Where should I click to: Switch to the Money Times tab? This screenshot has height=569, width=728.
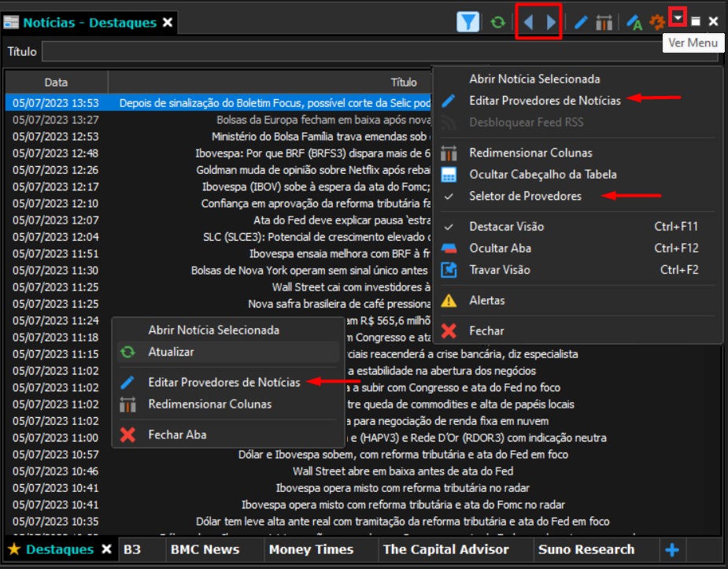[311, 549]
